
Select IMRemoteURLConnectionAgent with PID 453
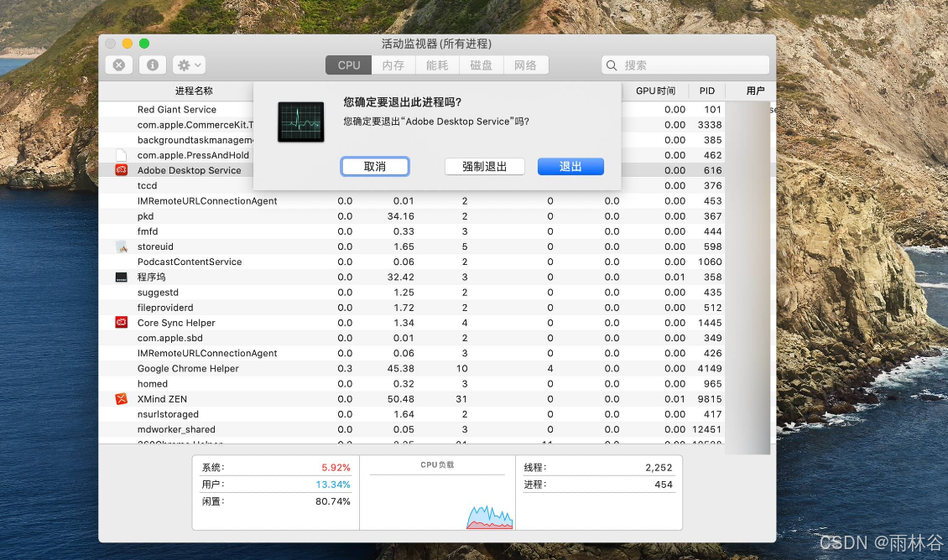(412, 201)
